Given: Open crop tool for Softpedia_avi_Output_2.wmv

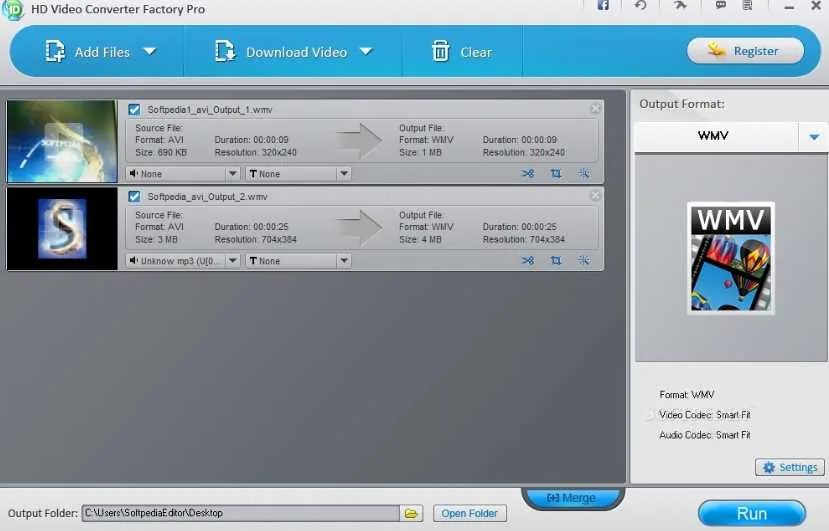Looking at the screenshot, I should click(556, 261).
